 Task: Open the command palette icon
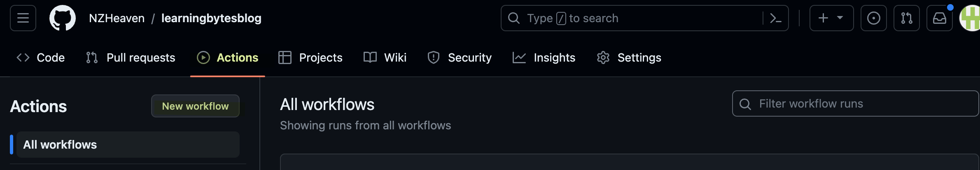tap(775, 18)
